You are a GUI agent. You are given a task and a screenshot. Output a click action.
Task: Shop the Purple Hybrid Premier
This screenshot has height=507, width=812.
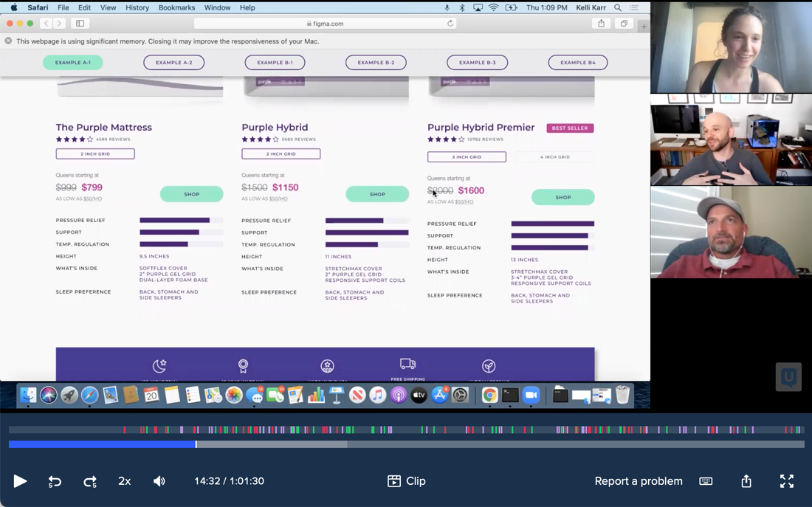[563, 197]
